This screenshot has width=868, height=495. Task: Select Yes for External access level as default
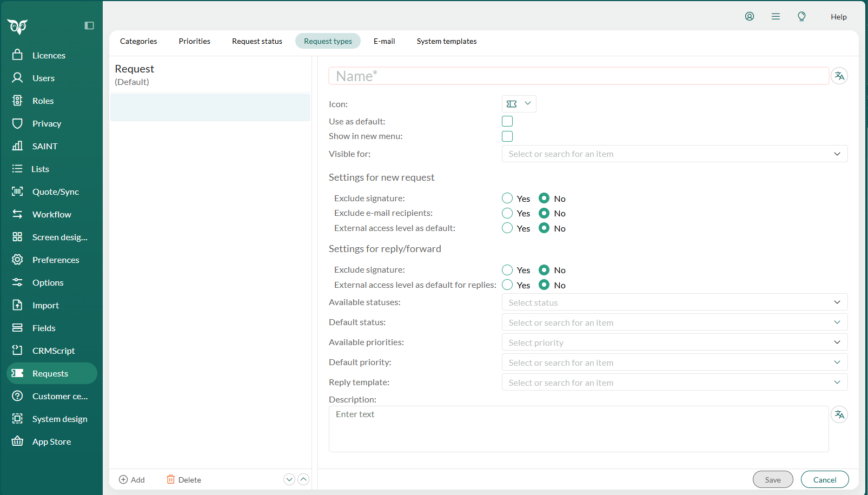(507, 228)
